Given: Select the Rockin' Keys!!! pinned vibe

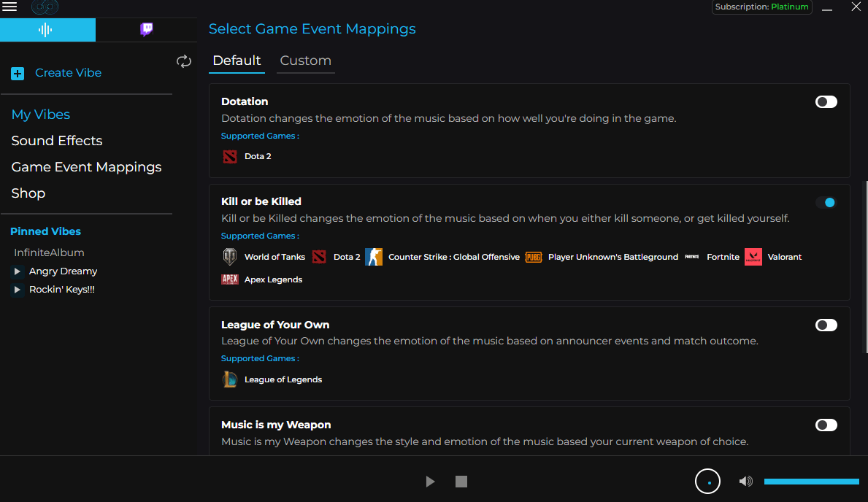Looking at the screenshot, I should 62,290.
